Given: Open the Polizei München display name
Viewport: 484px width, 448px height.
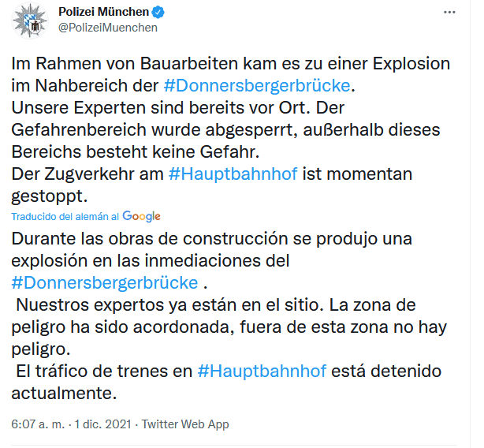Looking at the screenshot, I should 102,12.
